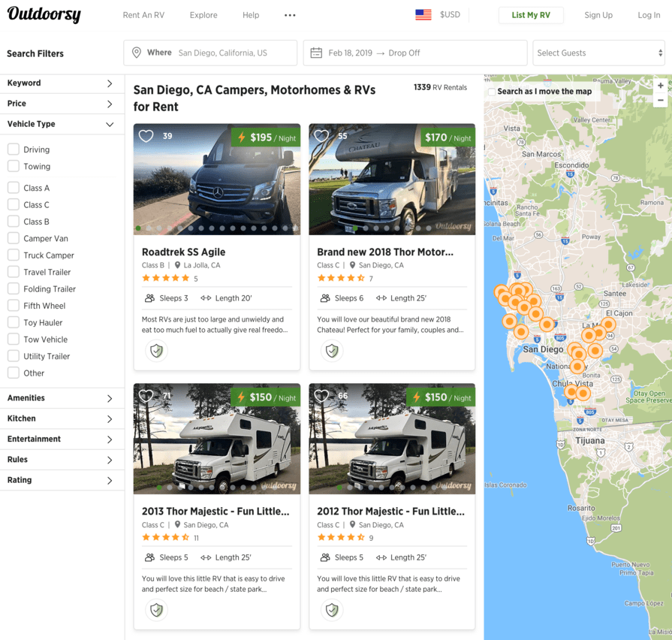Favorite the 2013 Thor Majestic listing
Viewport: 672px width, 640px height.
146,396
